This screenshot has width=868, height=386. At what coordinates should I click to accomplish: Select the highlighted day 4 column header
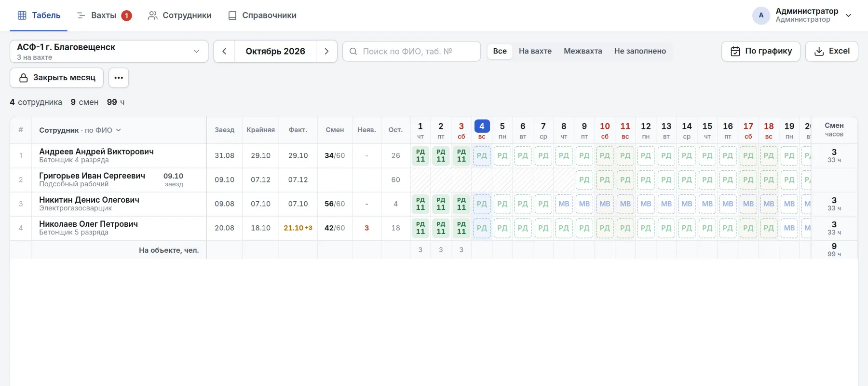click(482, 130)
